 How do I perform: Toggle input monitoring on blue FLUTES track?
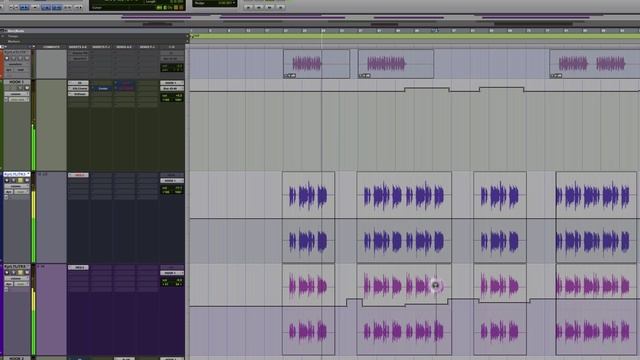(13, 180)
